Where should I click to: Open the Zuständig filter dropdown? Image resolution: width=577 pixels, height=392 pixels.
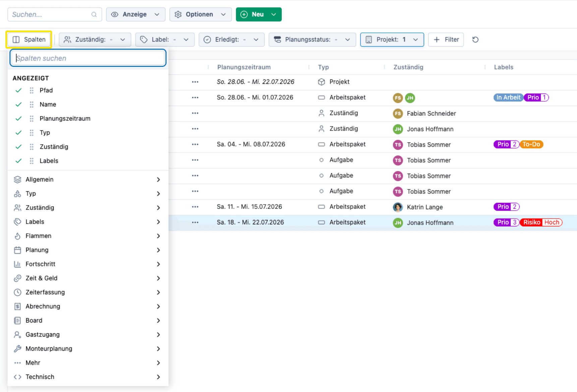pos(95,40)
